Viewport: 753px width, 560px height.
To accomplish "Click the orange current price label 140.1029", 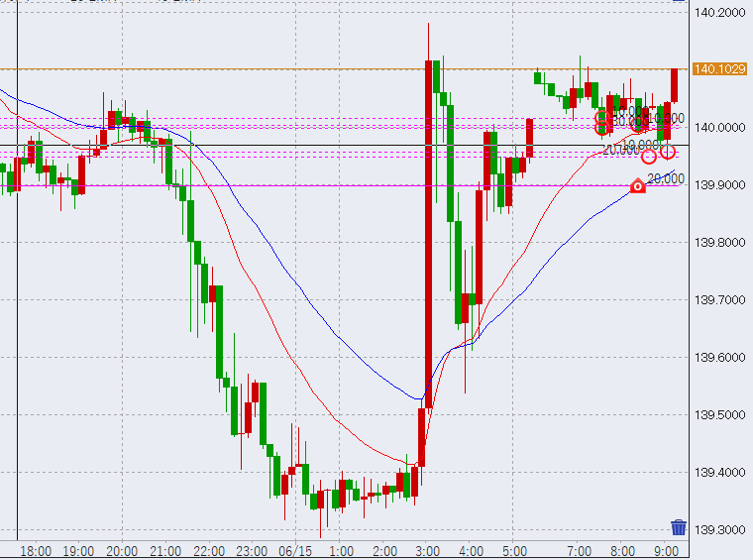I will (719, 69).
